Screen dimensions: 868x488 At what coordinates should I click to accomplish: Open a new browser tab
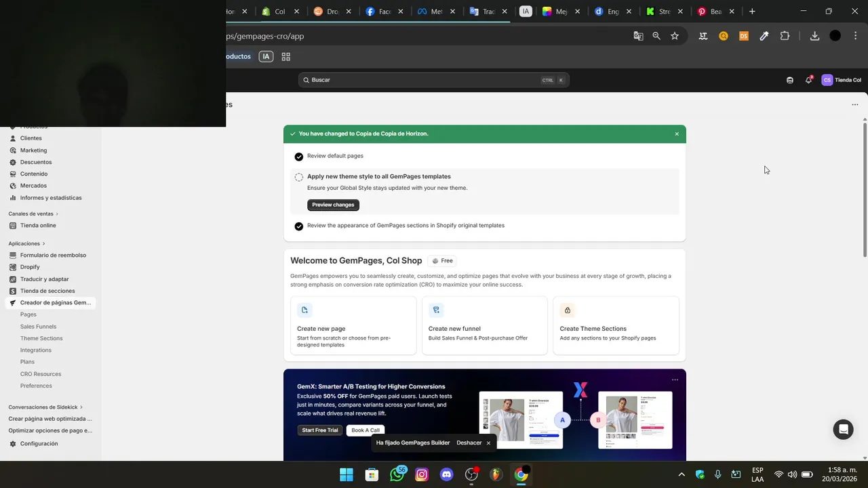(x=752, y=12)
